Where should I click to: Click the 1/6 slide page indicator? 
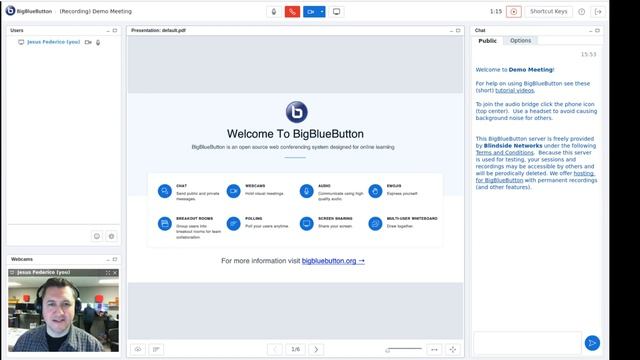point(296,349)
